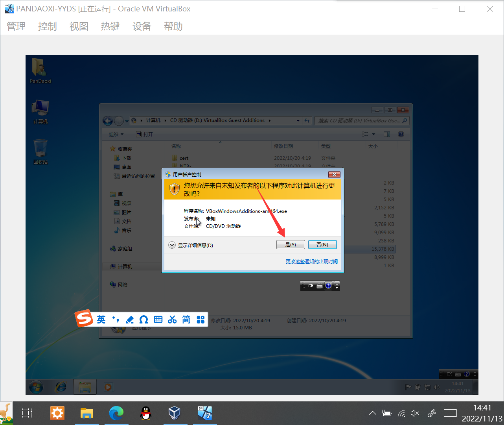Image resolution: width=504 pixels, height=425 pixels.
Task: Click CD 驱动器 (D:) breadcrumb segment
Action: pos(217,120)
